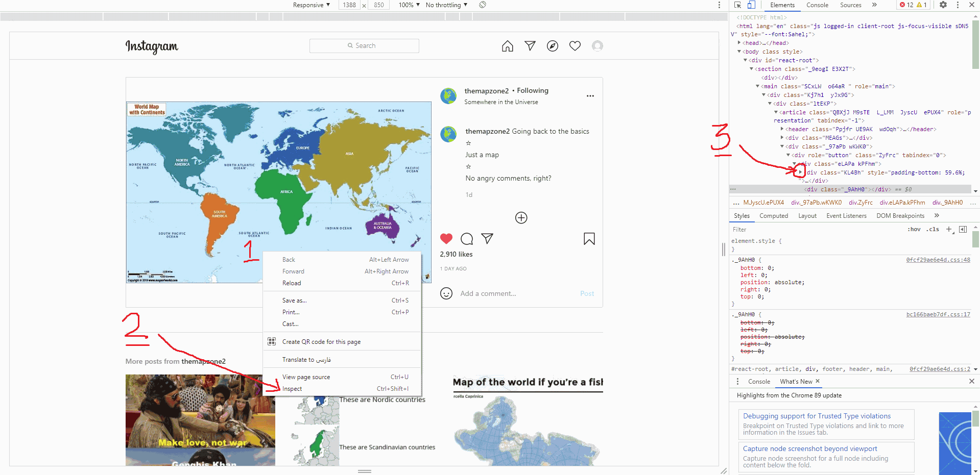Open the emoji picker in comment box
This screenshot has height=475, width=980.
point(446,293)
